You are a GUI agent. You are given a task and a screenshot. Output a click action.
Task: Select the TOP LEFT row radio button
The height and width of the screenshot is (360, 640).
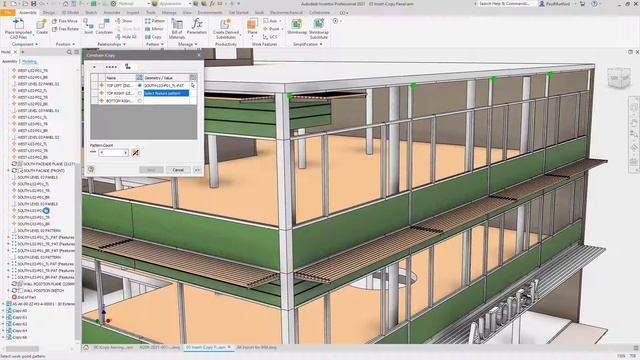140,86
